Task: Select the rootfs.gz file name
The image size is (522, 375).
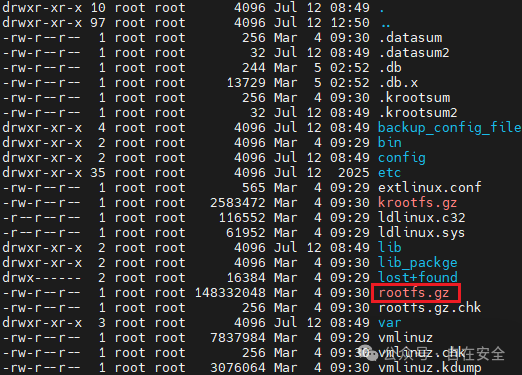Action: pos(414,293)
